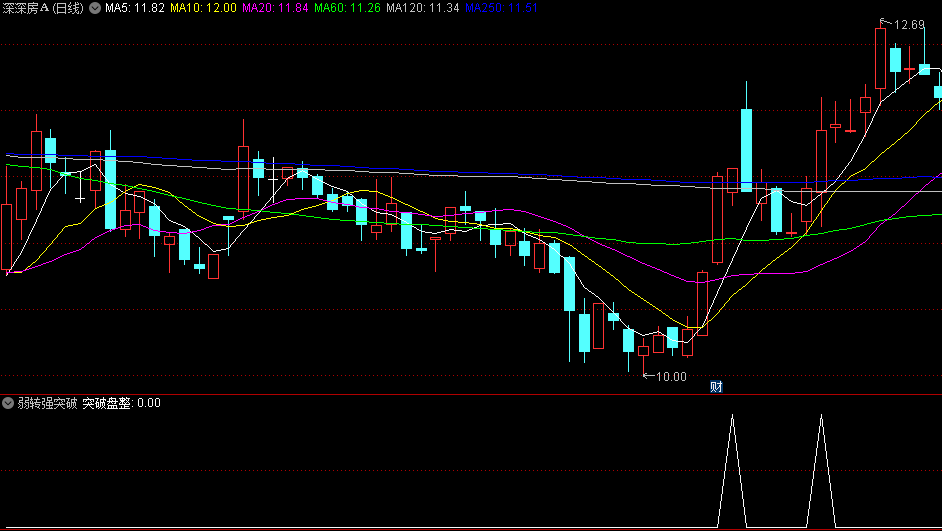
Task: Select the MA60: 11.26 label
Action: pos(347,8)
